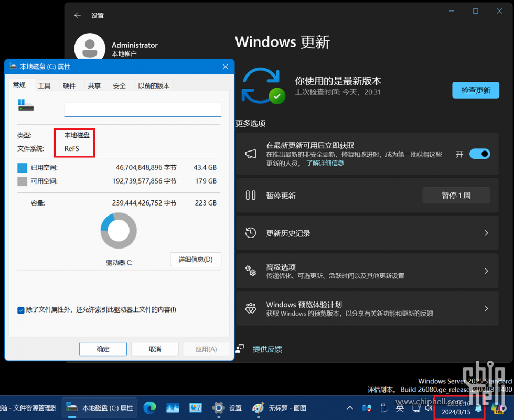Open notifications via the bell icon
This screenshot has height=420, width=514.
pyautogui.click(x=478, y=408)
